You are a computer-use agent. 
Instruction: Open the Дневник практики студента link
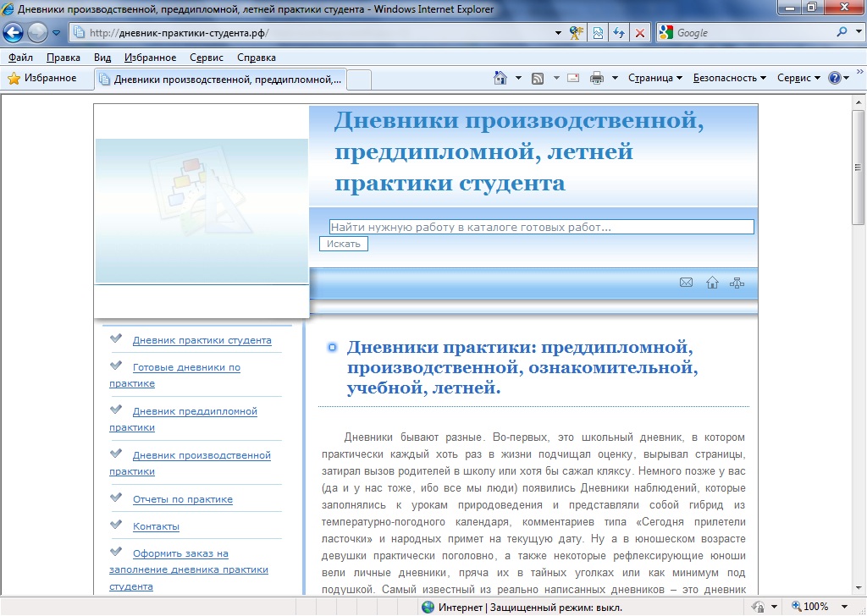tap(202, 340)
